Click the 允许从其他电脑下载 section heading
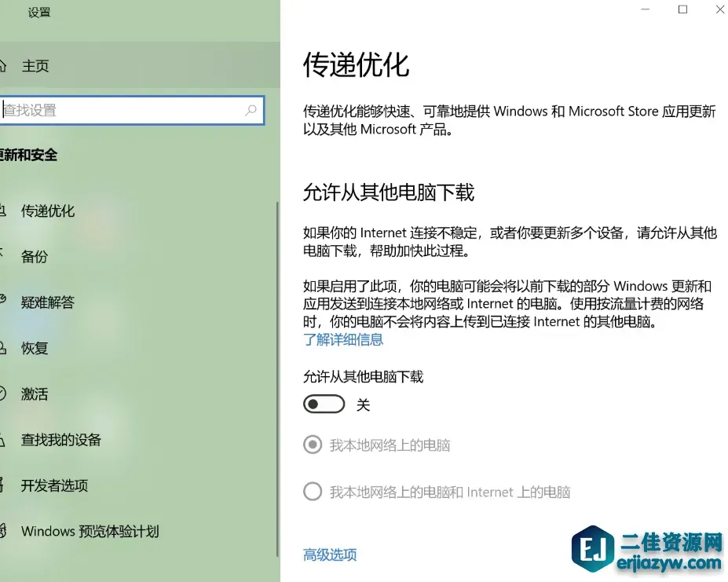The image size is (728, 582). pyautogui.click(x=388, y=191)
